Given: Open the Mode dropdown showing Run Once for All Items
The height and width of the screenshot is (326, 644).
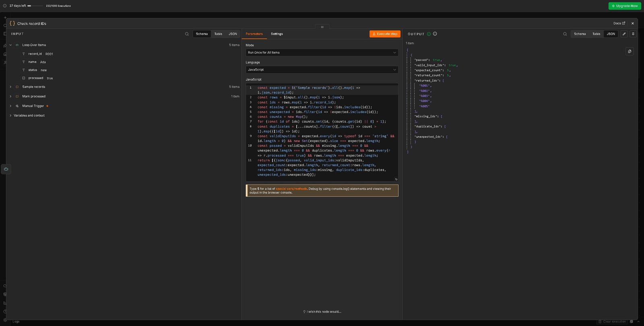Looking at the screenshot, I should click(x=322, y=52).
